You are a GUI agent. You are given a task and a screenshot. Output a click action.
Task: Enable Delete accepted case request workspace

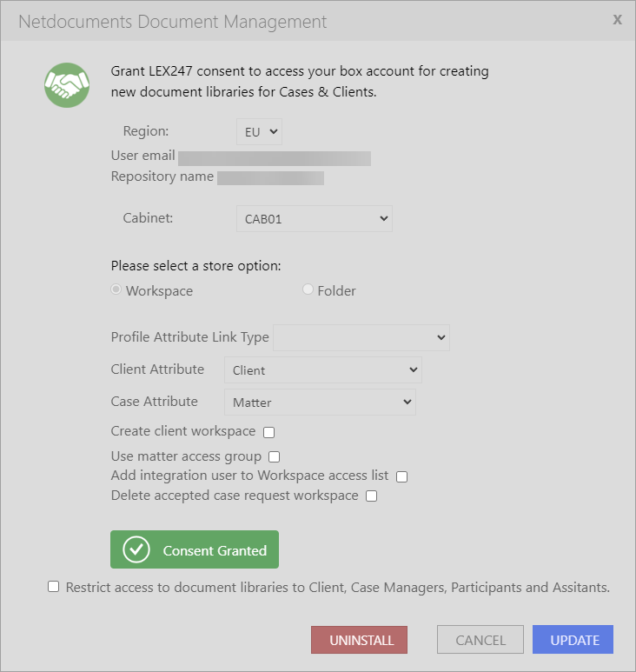(x=371, y=496)
